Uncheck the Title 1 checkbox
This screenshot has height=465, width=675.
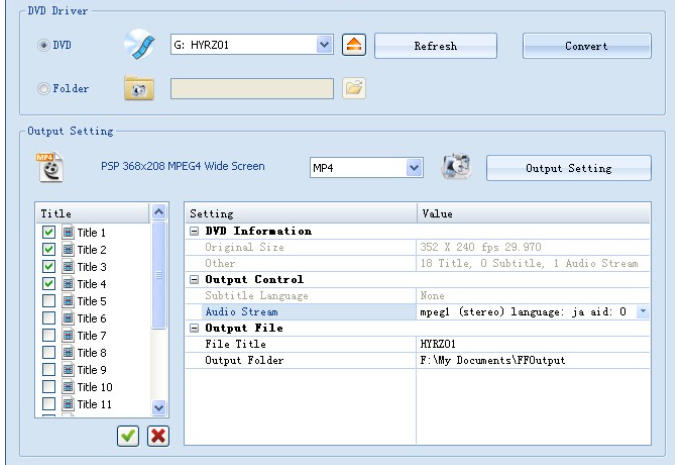click(x=48, y=232)
